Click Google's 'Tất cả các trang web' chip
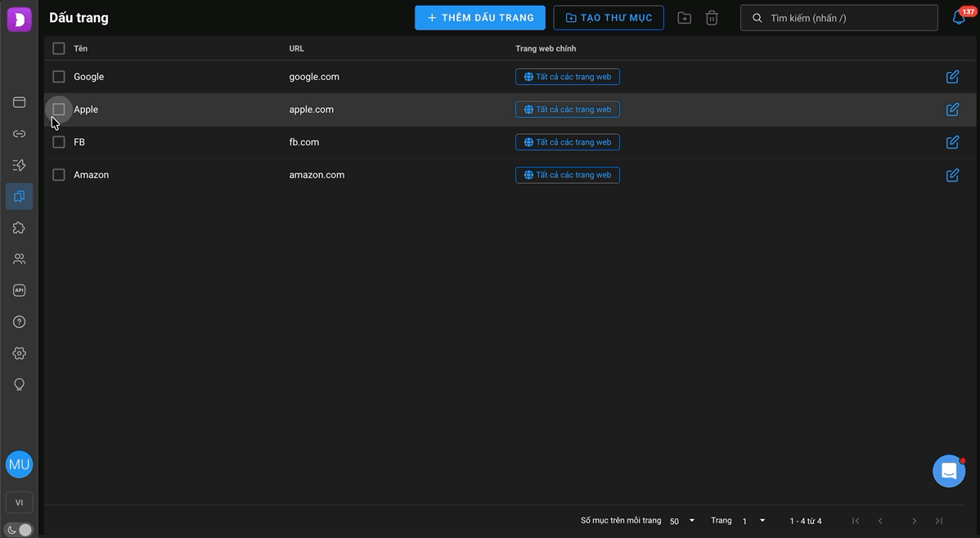This screenshot has width=980, height=538. (x=568, y=77)
